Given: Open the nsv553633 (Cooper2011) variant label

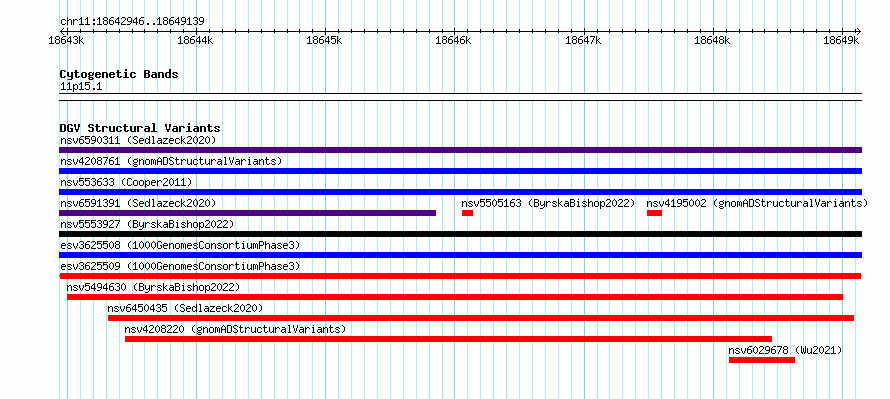Looking at the screenshot, I should pyautogui.click(x=126, y=182).
